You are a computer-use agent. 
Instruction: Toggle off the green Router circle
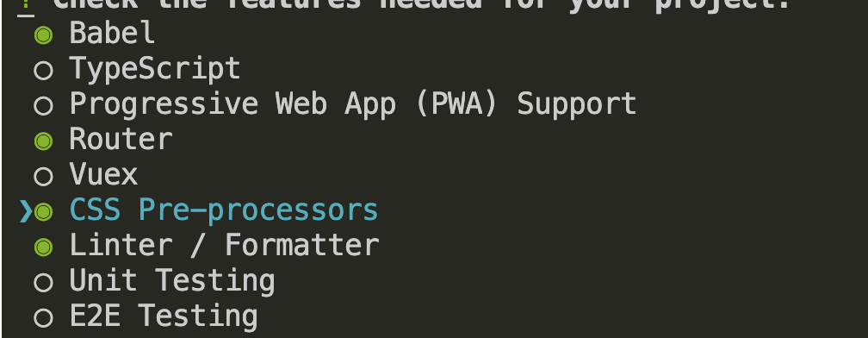click(x=43, y=141)
